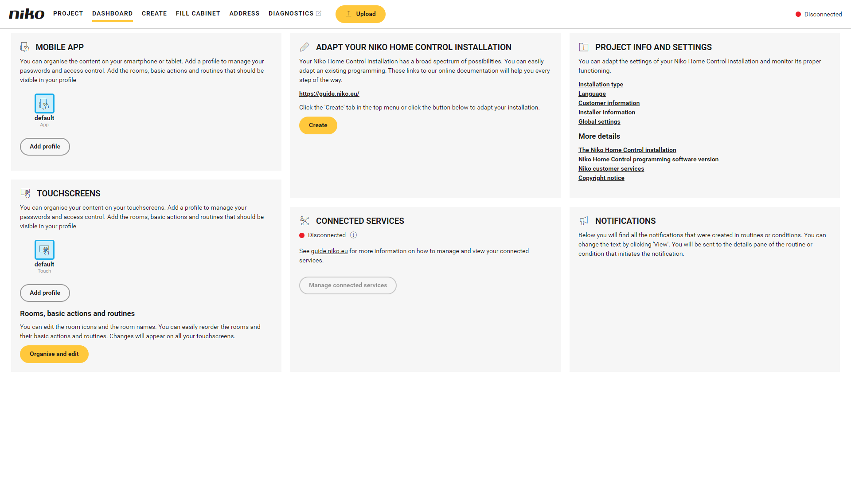This screenshot has height=504, width=851.
Task: Click the pencil icon beside Adapt heading
Action: [304, 47]
